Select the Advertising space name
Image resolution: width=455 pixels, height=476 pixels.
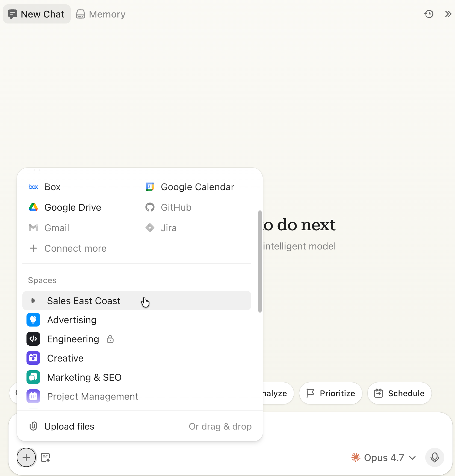[x=72, y=320]
